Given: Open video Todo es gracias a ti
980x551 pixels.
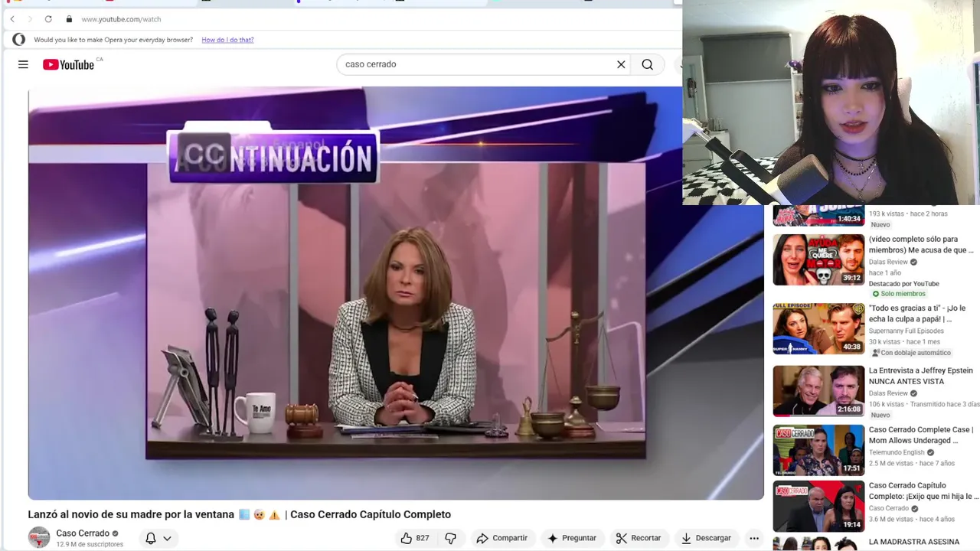Looking at the screenshot, I should click(917, 313).
